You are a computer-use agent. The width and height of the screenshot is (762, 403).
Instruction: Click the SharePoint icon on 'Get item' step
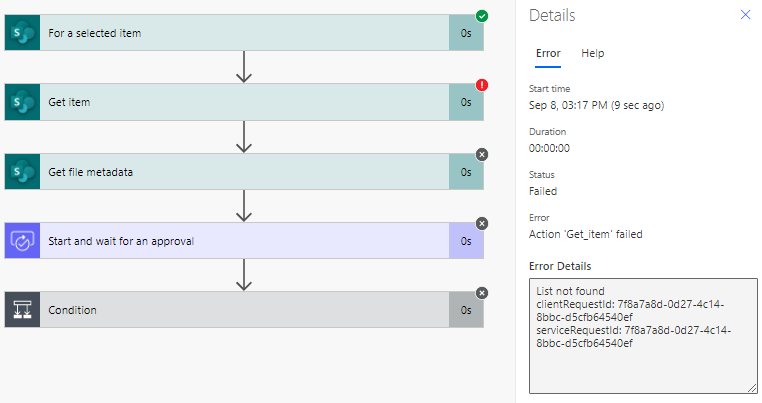point(22,102)
